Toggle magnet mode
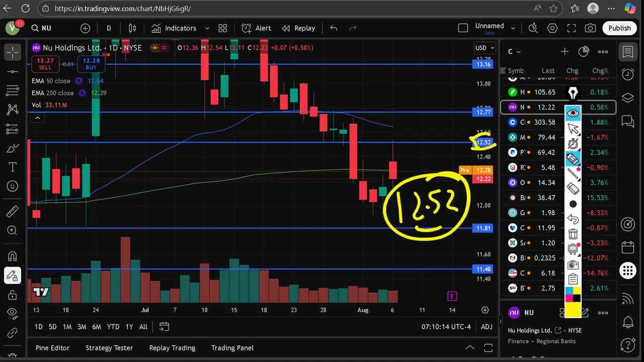 pyautogui.click(x=13, y=256)
